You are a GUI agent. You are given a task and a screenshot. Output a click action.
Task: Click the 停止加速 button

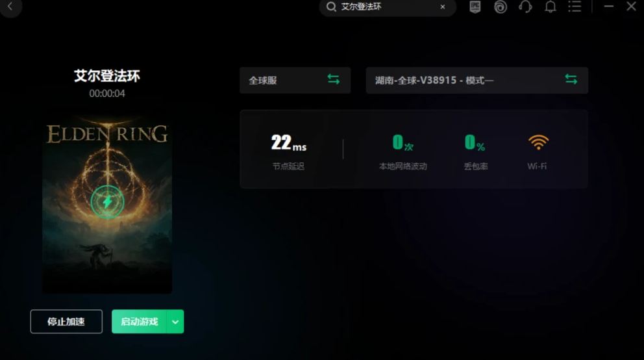66,322
